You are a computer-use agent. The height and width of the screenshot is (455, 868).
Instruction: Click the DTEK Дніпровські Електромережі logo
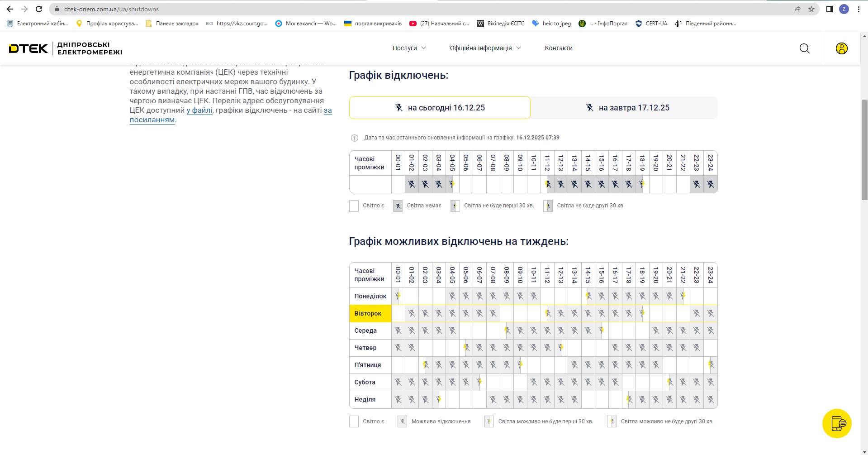click(x=66, y=48)
